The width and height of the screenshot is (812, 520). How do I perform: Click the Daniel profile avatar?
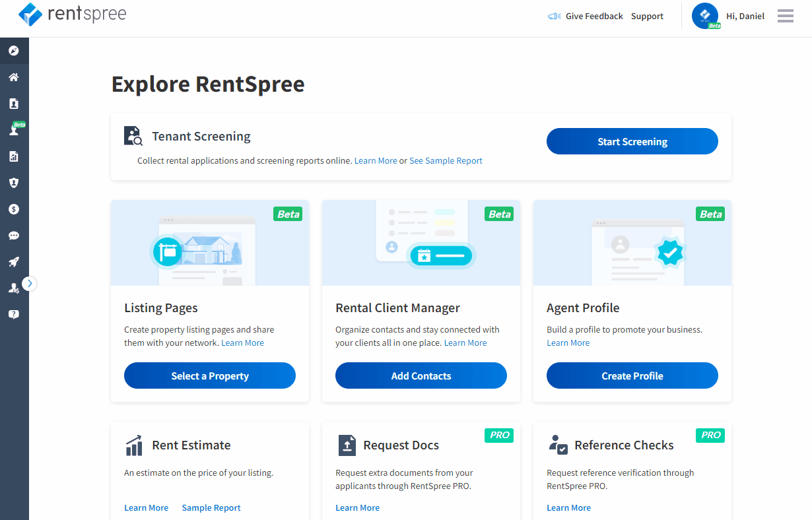coord(705,16)
